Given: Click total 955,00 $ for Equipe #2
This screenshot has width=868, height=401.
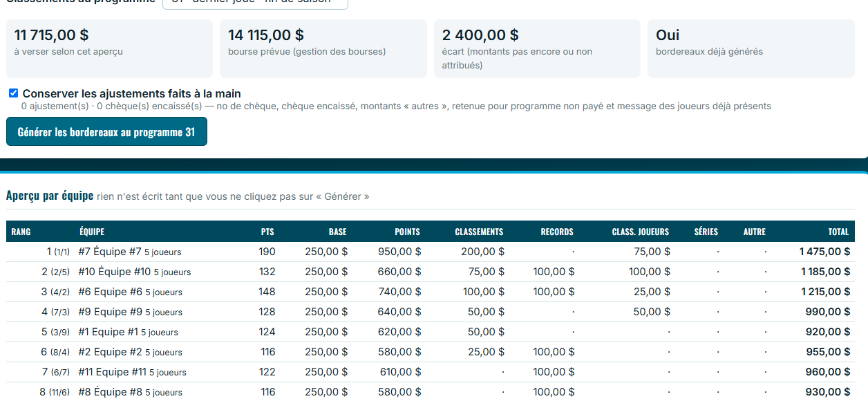Looking at the screenshot, I should (x=828, y=352).
